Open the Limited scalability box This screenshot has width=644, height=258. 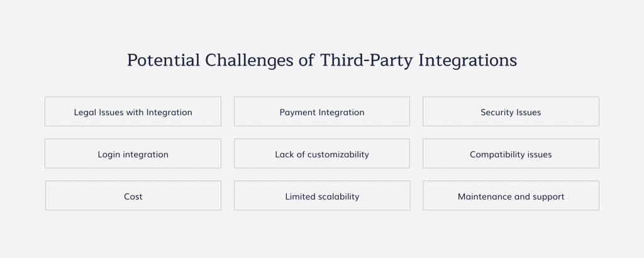(322, 196)
